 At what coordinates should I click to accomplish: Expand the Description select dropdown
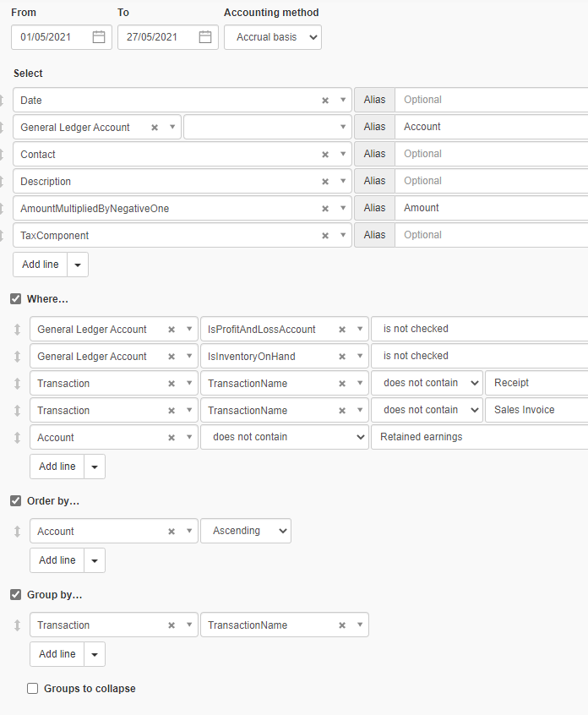point(343,181)
